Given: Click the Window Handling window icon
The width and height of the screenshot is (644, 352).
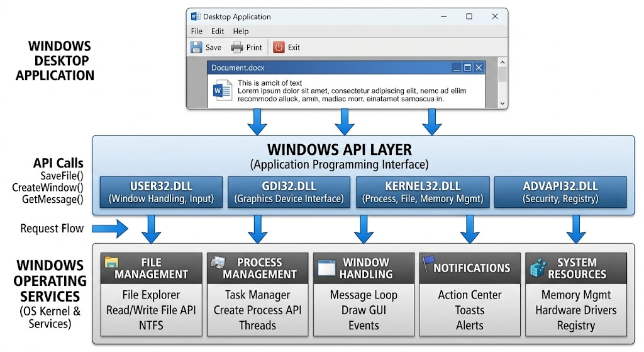Looking at the screenshot, I should (x=326, y=268).
